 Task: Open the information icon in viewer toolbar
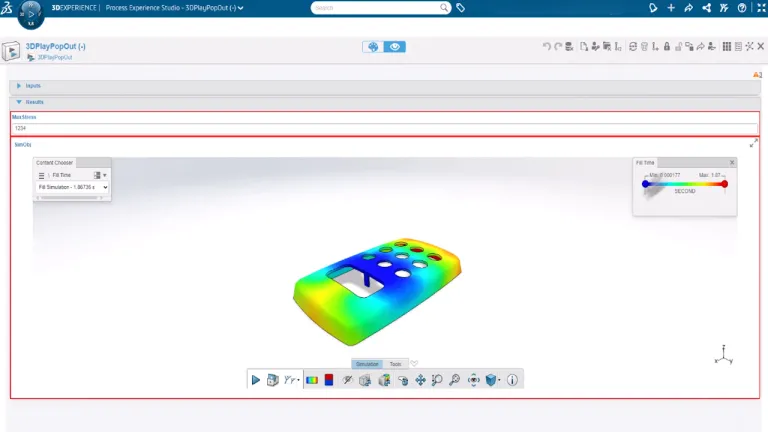click(x=512, y=380)
